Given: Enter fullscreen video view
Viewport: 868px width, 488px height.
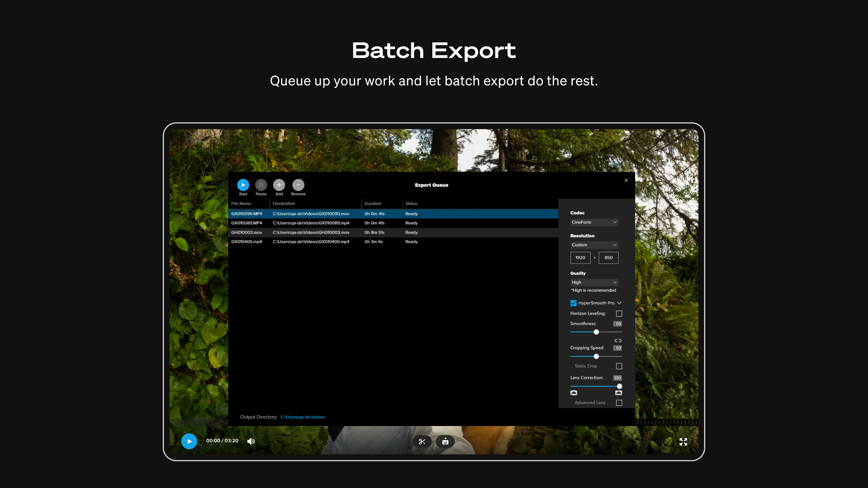Looking at the screenshot, I should coord(684,441).
